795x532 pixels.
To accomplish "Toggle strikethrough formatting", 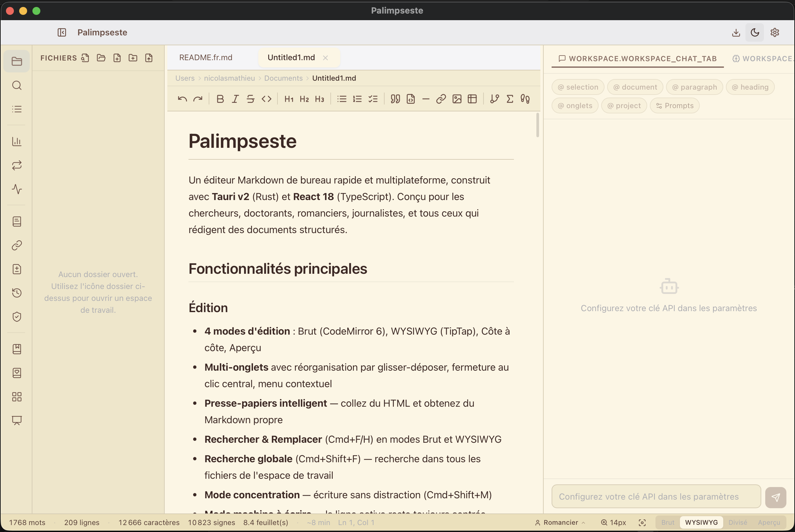I will (250, 99).
